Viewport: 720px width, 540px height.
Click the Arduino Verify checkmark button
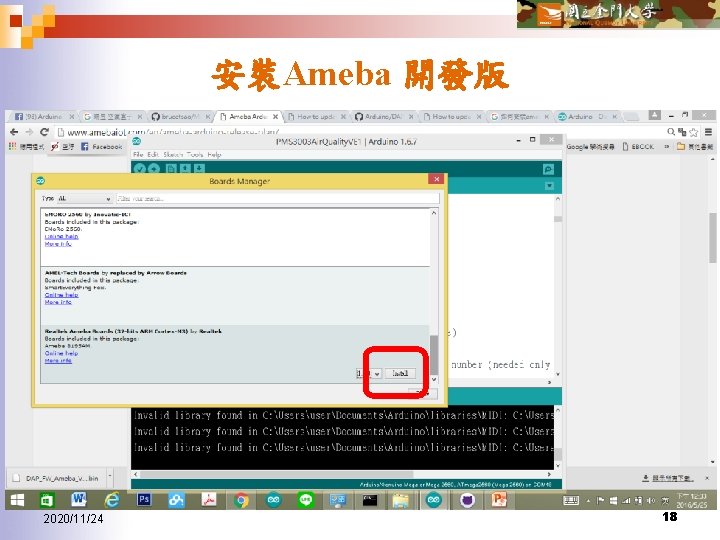pyautogui.click(x=140, y=169)
